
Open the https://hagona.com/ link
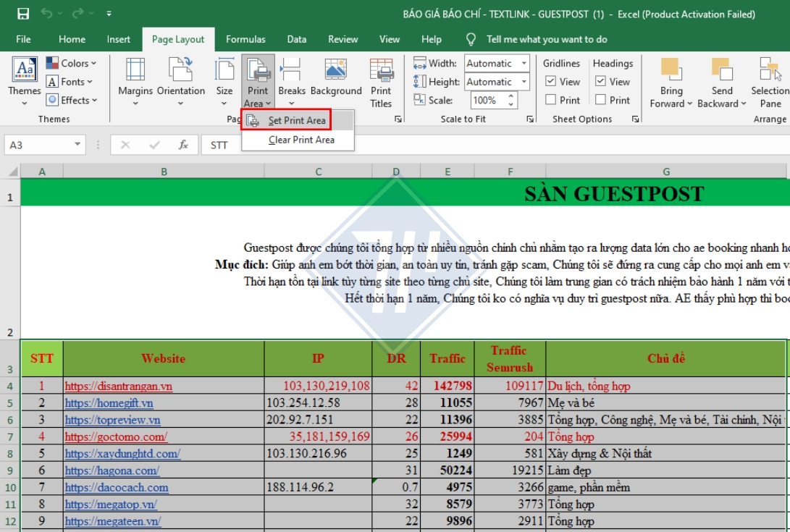pyautogui.click(x=112, y=470)
